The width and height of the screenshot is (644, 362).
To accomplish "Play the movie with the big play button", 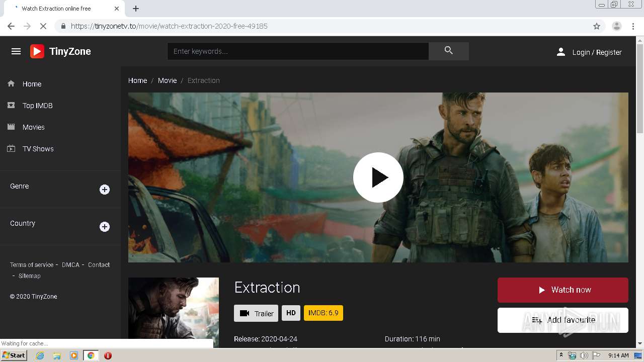I will pos(378,177).
